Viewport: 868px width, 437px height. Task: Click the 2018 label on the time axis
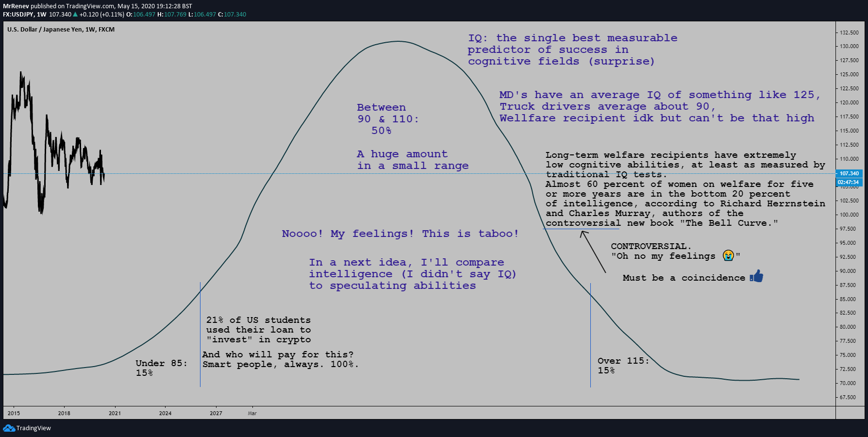point(64,413)
